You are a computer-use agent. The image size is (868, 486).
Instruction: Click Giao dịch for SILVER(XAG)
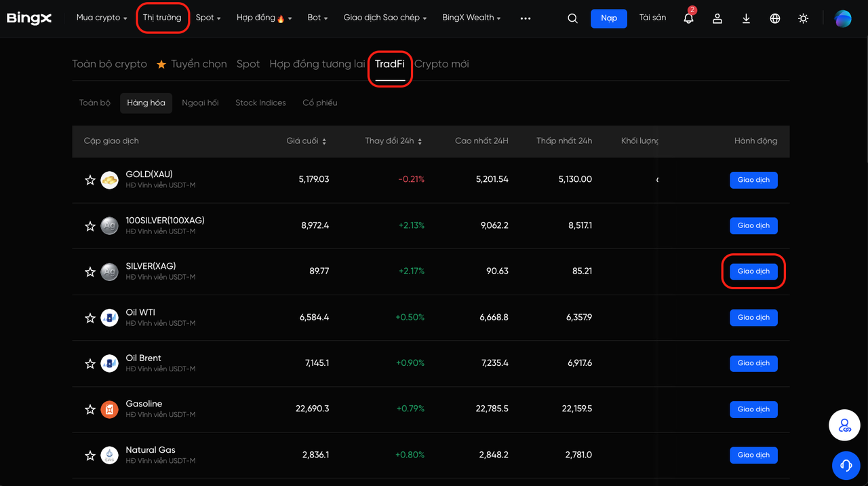tap(753, 271)
